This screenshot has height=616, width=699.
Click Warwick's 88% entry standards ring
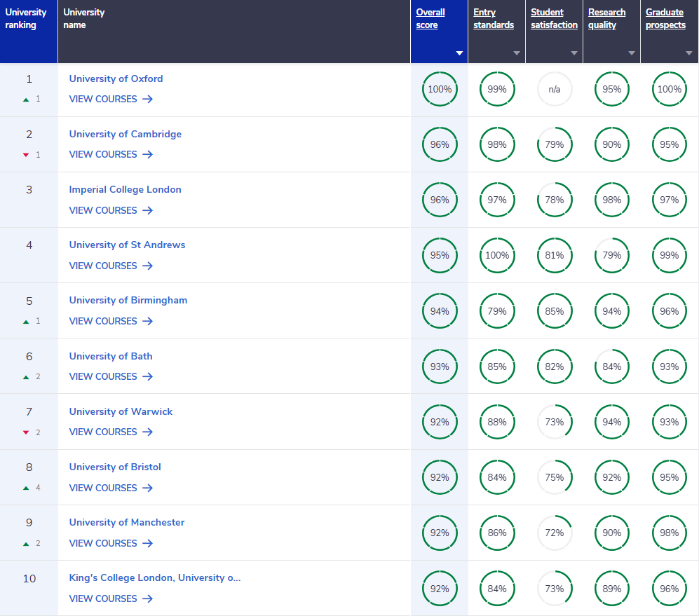497,422
